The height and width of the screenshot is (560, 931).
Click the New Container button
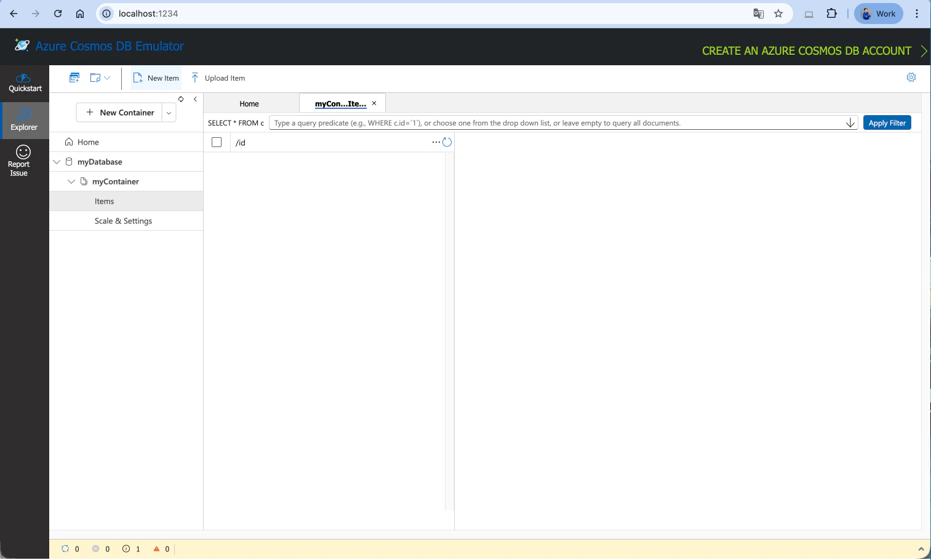[119, 113]
